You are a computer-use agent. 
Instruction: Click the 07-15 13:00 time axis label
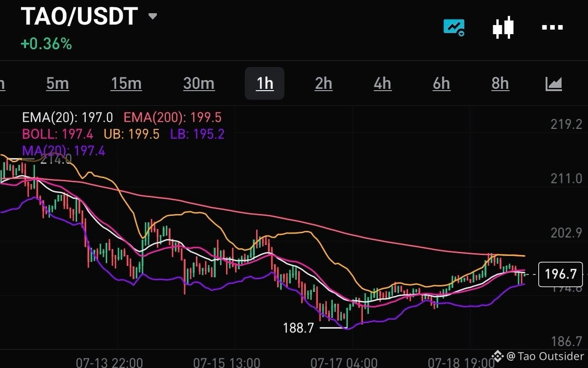[x=227, y=363]
